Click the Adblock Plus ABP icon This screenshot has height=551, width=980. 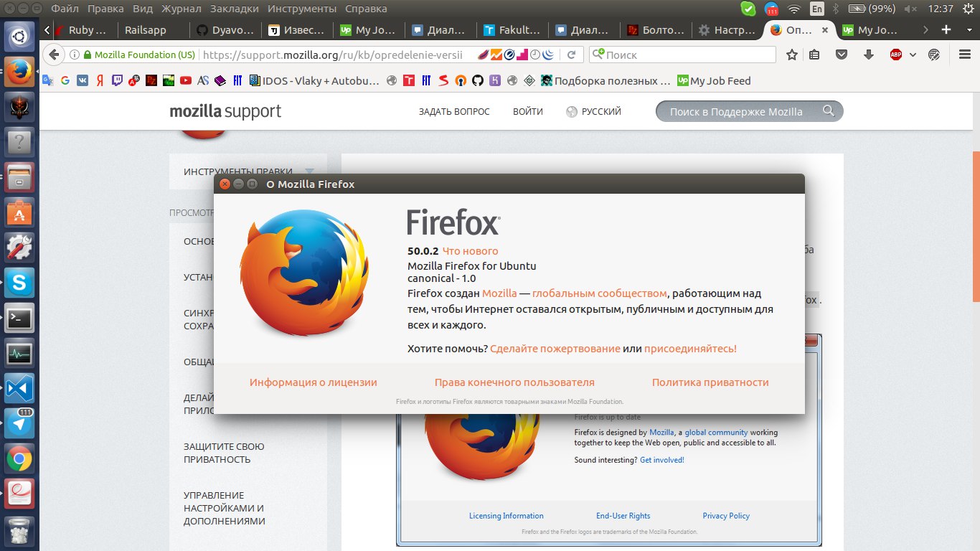point(895,55)
